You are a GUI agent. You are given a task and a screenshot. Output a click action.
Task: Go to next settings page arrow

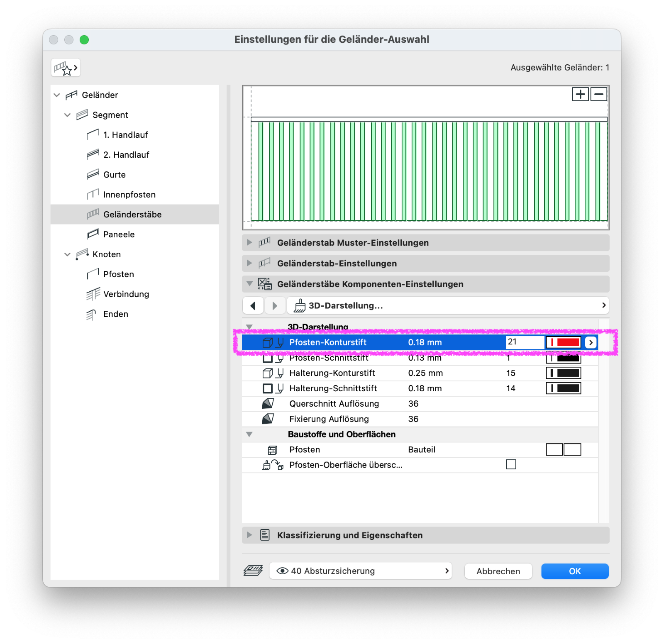coord(275,305)
